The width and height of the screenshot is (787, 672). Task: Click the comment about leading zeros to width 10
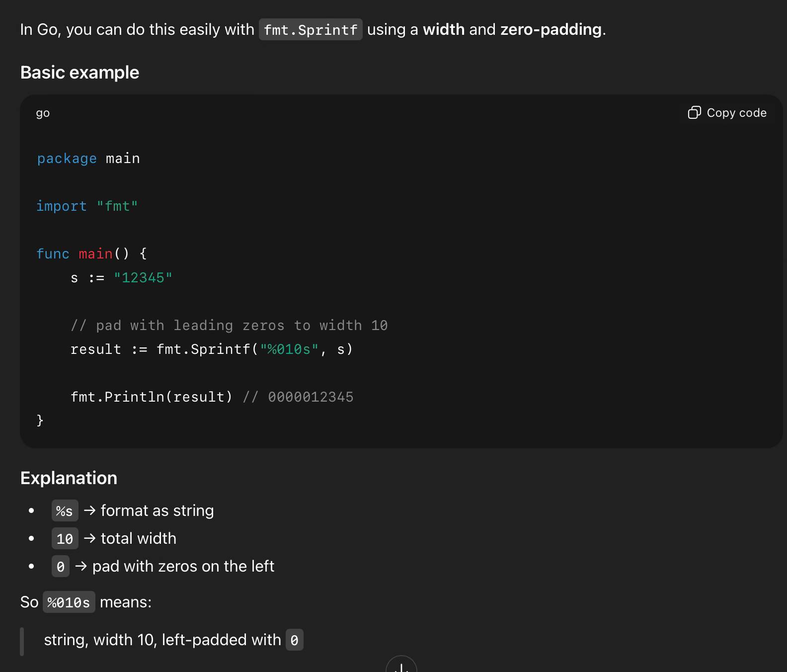[x=229, y=326]
